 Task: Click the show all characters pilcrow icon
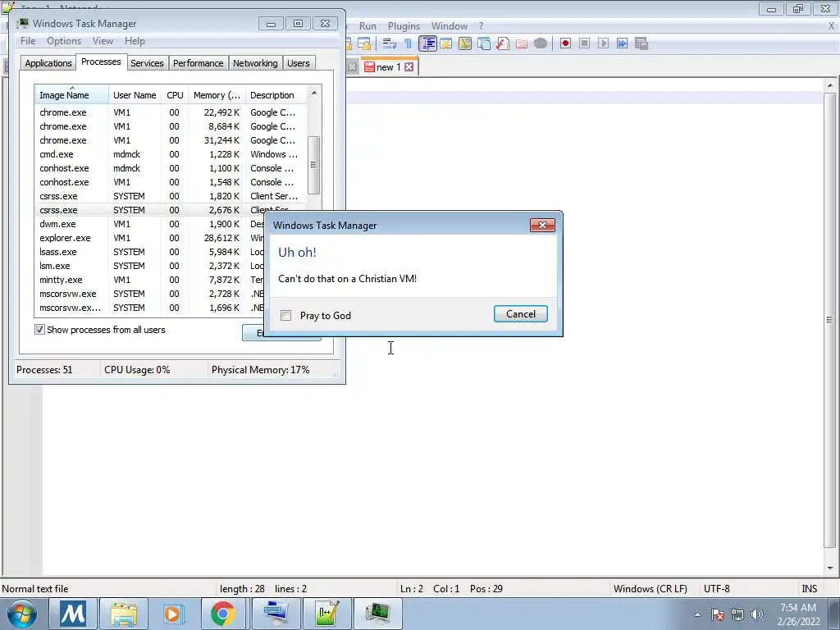[409, 43]
